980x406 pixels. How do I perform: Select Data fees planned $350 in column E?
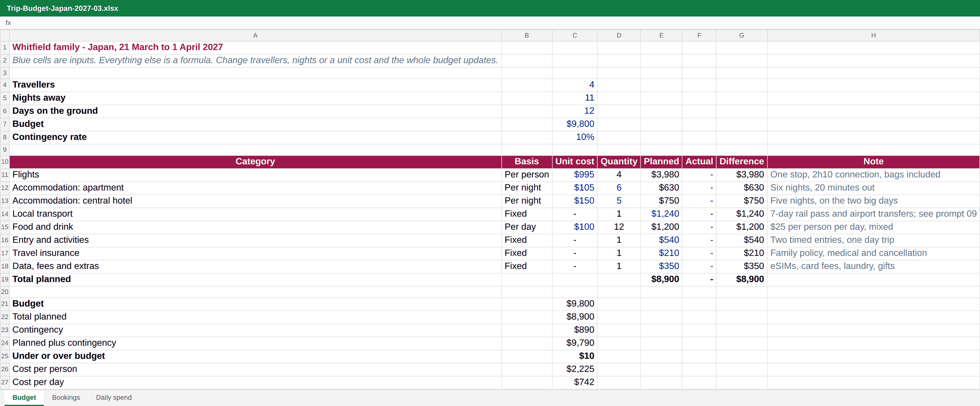point(661,266)
